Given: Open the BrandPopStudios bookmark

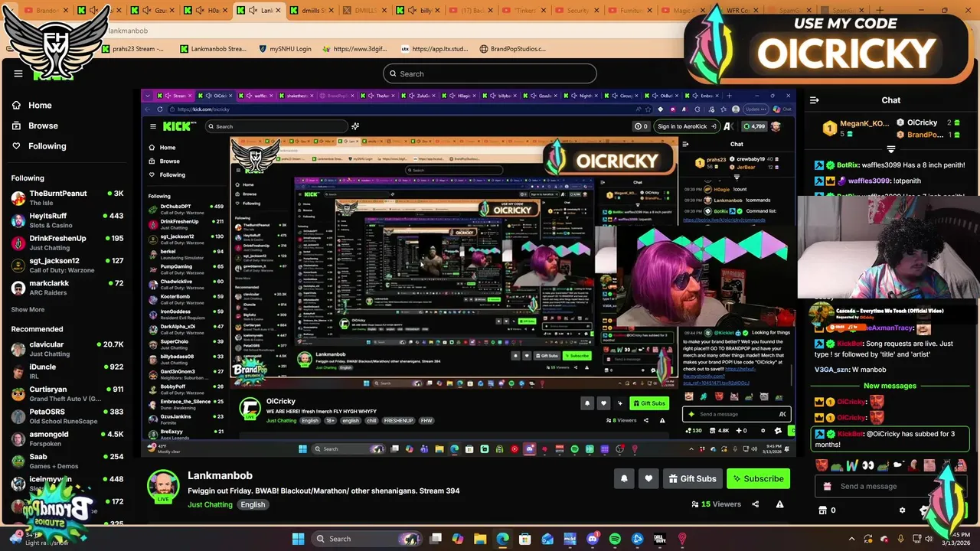Looking at the screenshot, I should tap(513, 49).
